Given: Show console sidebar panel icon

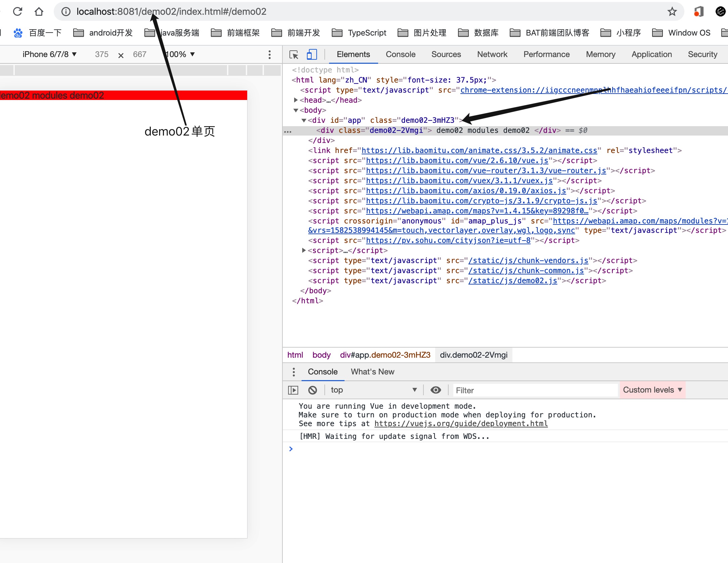Looking at the screenshot, I should pyautogui.click(x=293, y=390).
